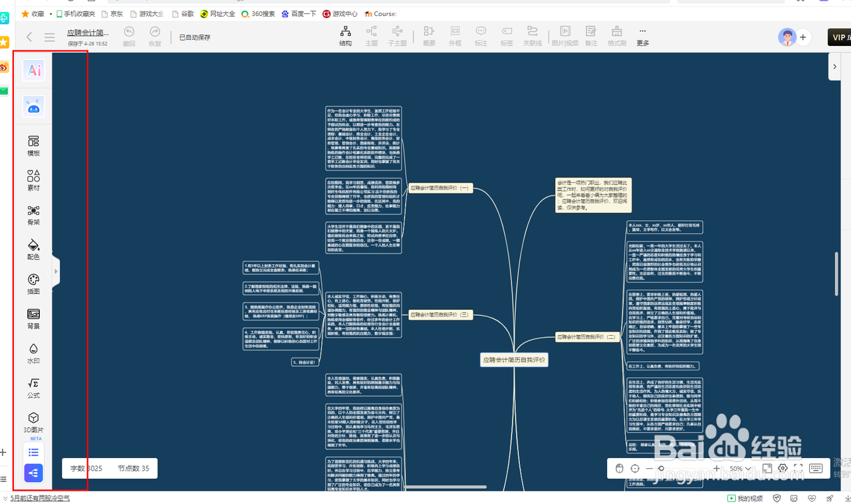
Task: Add a 标注 callout
Action: tap(481, 37)
